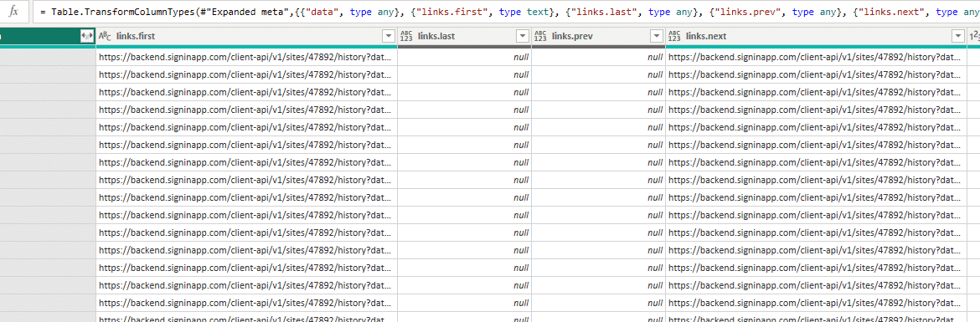Viewport: 980px width, 322px height.
Task: Select the links.last column header
Action: (x=464, y=37)
